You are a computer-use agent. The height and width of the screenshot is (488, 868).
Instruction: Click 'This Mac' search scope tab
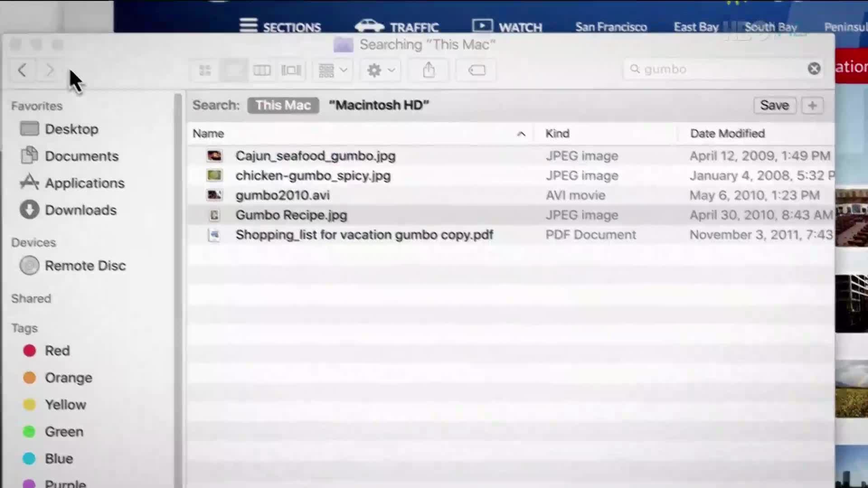pos(283,105)
